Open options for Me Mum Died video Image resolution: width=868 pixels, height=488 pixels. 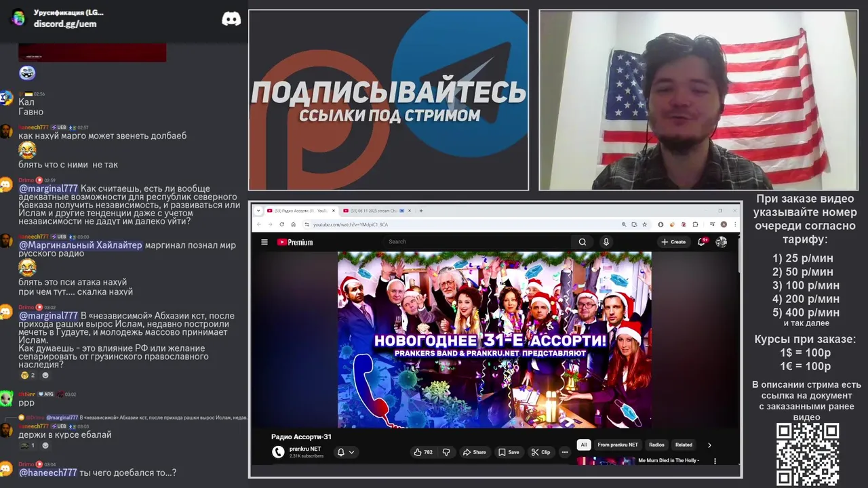point(715,461)
